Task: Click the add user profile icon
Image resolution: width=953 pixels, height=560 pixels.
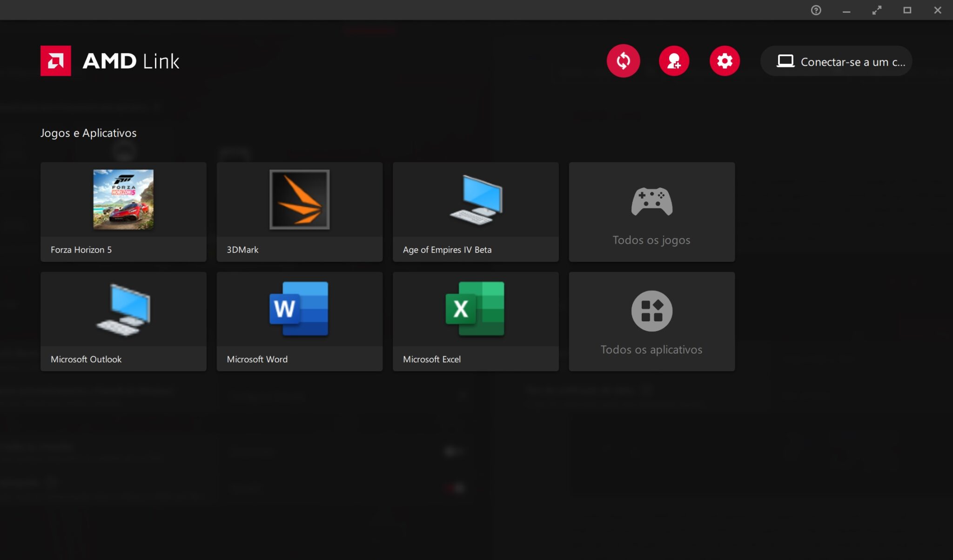Action: pyautogui.click(x=674, y=61)
